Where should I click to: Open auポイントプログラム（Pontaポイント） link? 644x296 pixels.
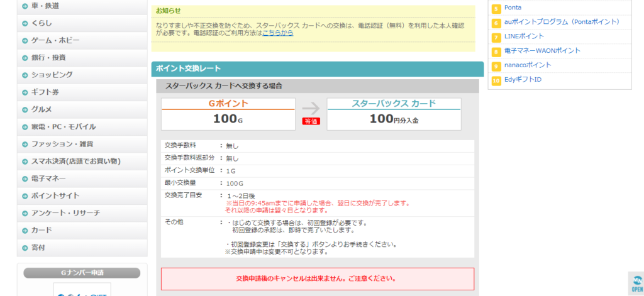pyautogui.click(x=562, y=22)
